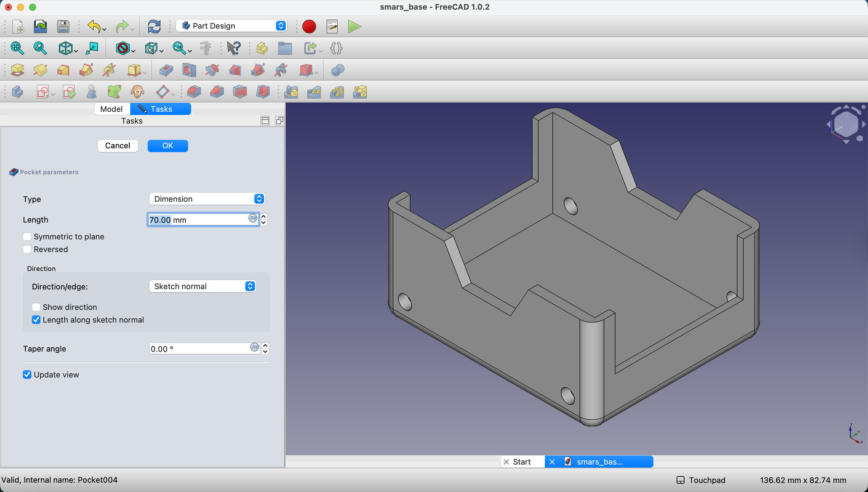Click the What's This help cursor icon
The width and height of the screenshot is (868, 492).
click(x=234, y=48)
